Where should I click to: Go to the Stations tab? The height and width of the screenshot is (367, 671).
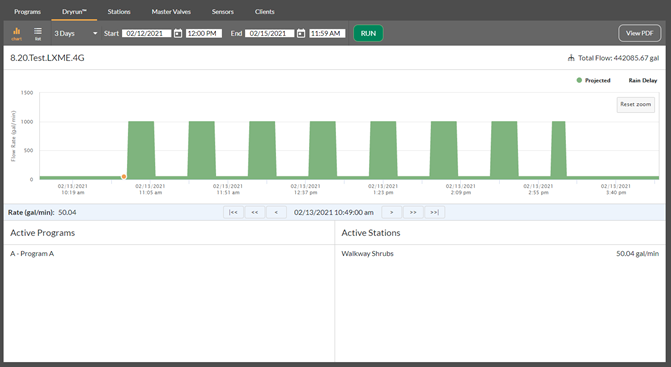[119, 12]
